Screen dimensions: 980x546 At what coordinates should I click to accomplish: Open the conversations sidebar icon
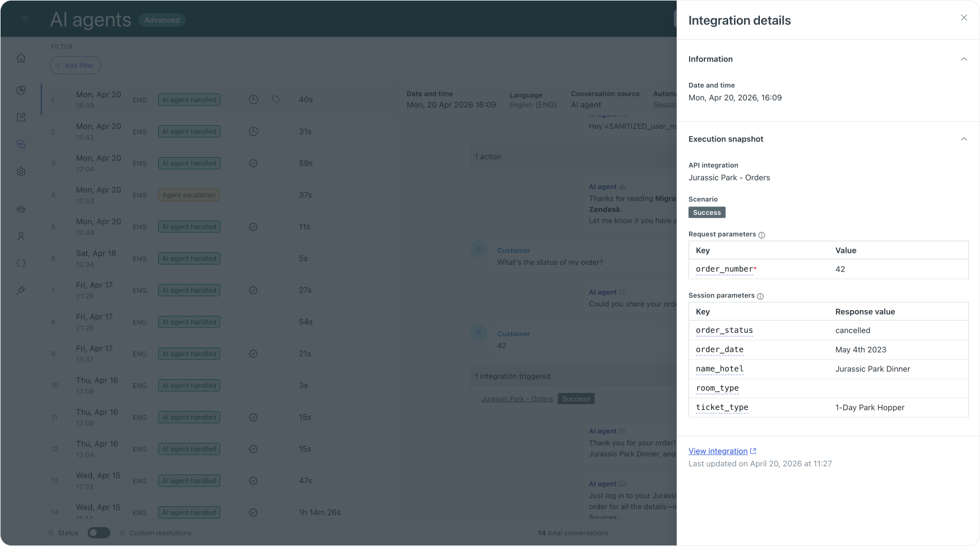tap(21, 145)
